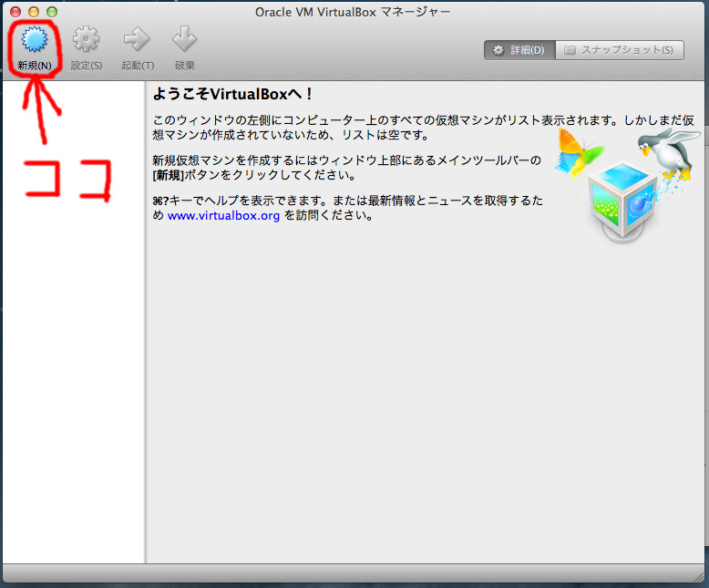Click the window resize grip corner

click(700, 577)
